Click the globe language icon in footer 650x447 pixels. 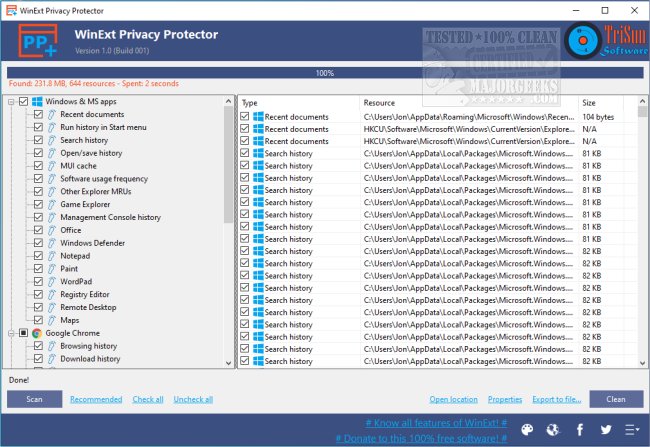(x=553, y=430)
